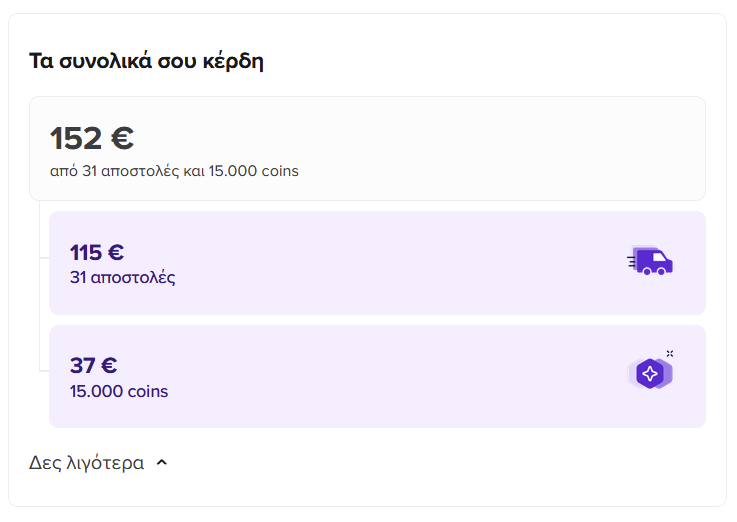Click the speed lines behind the truck
Viewport: 737px width, 522px height.
(x=632, y=262)
